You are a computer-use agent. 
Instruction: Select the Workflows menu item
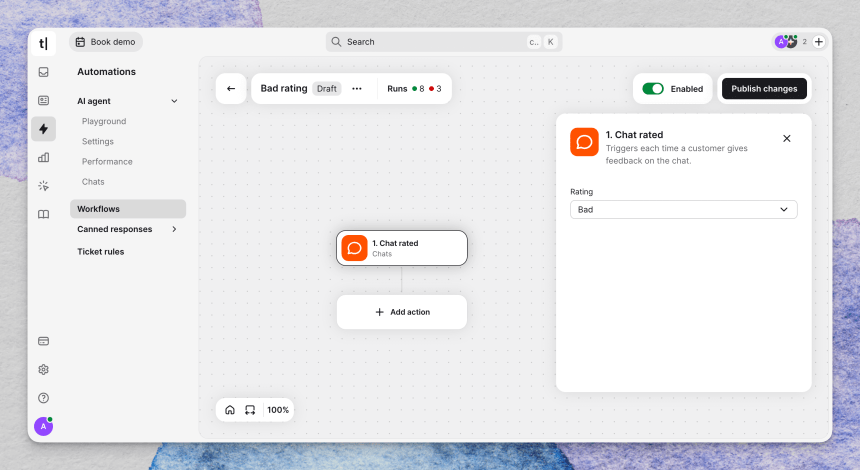[x=128, y=209]
